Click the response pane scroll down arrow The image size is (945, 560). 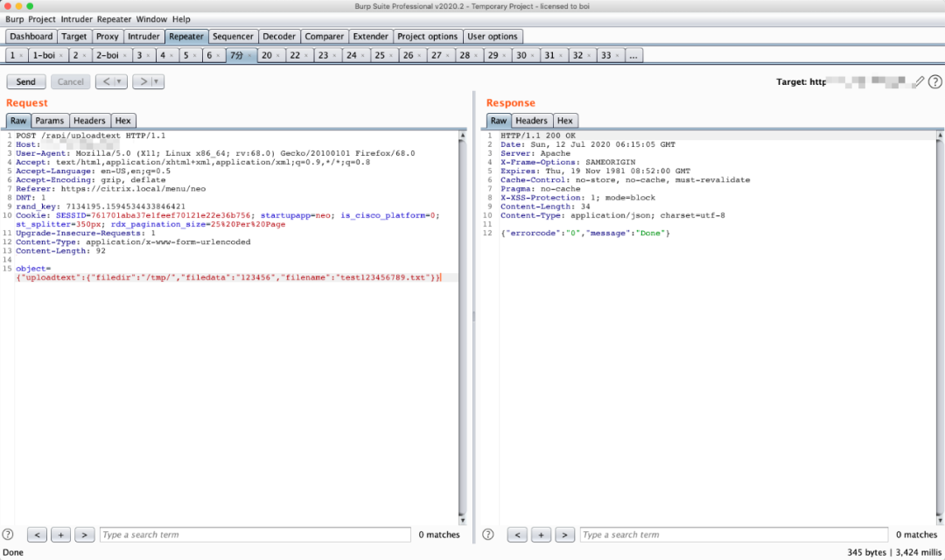tap(940, 521)
